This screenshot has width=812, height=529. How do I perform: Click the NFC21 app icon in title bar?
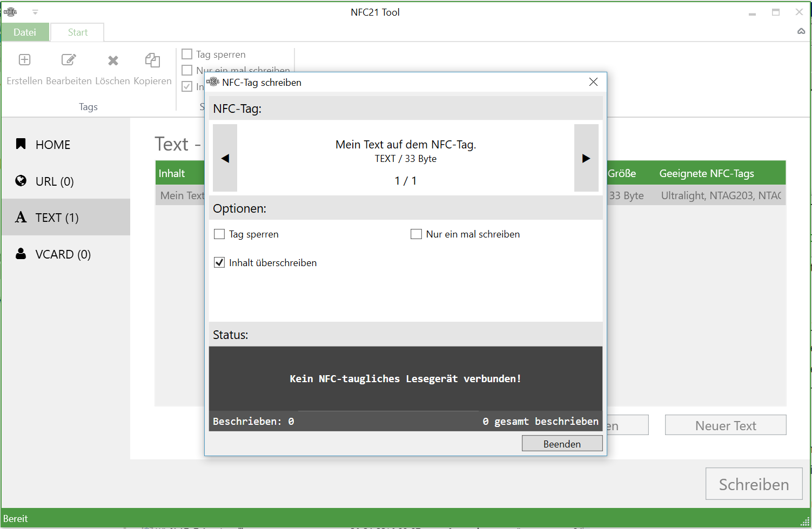coord(10,12)
